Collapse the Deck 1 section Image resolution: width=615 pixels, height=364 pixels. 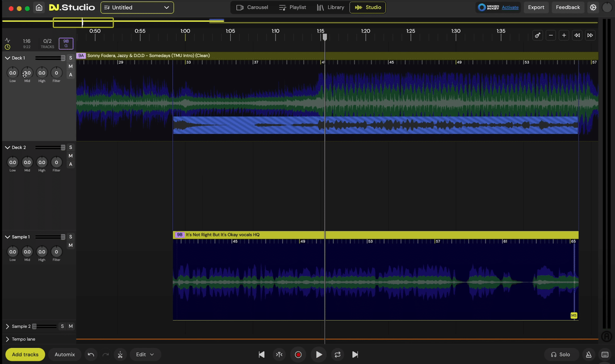6,58
